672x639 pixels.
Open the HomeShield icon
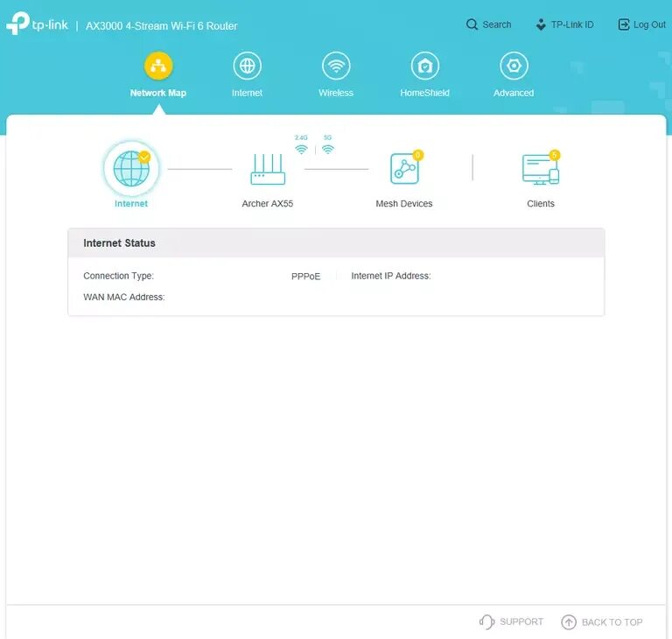click(x=424, y=66)
